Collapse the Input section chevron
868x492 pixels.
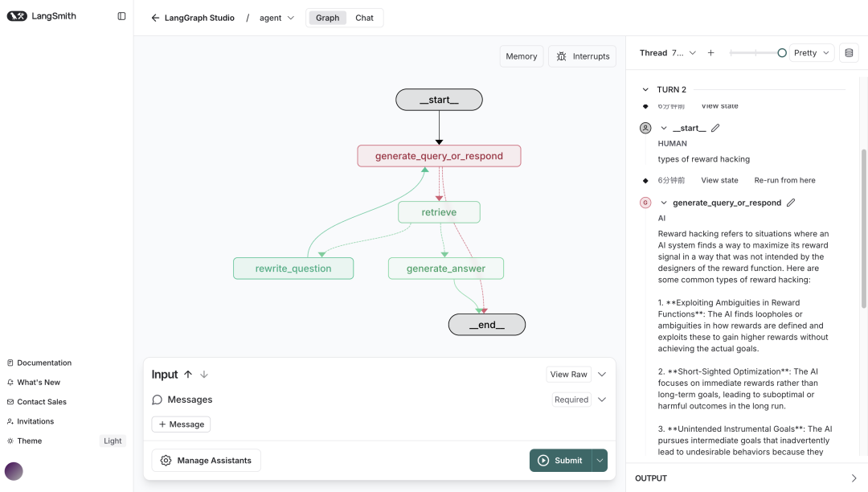[x=602, y=375]
